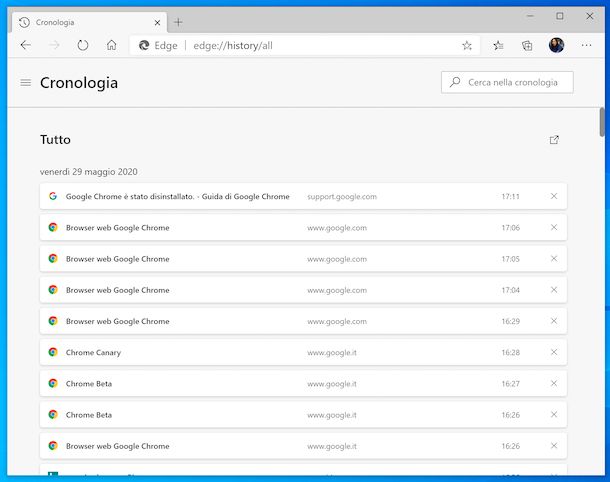Open the 16:26 Browser web Google Chrome google.it link
Image resolution: width=610 pixels, height=482 pixels.
(117, 446)
